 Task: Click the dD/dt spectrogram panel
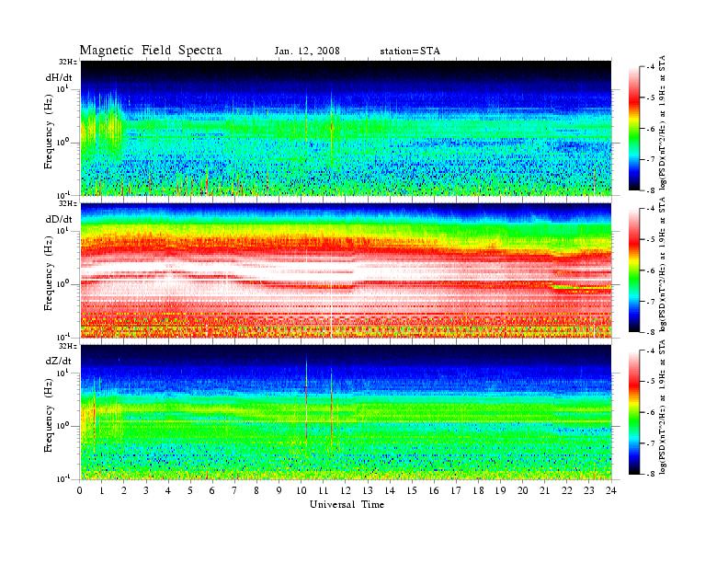pyautogui.click(x=346, y=270)
